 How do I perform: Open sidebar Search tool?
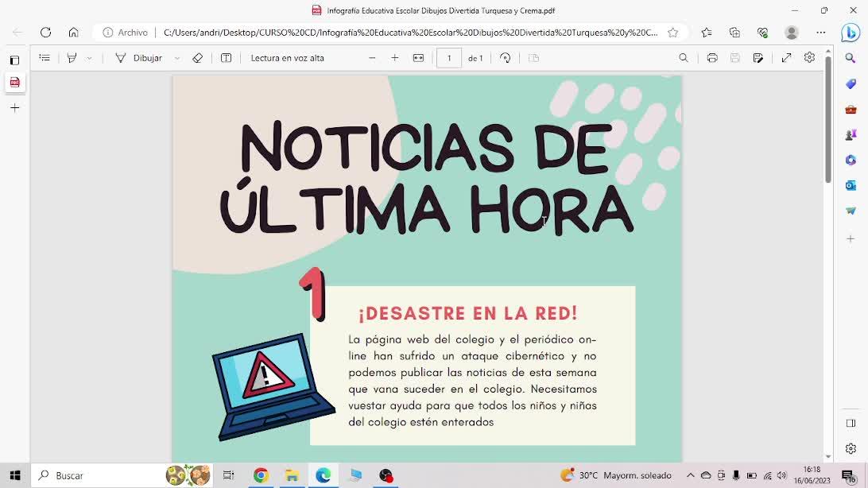851,58
